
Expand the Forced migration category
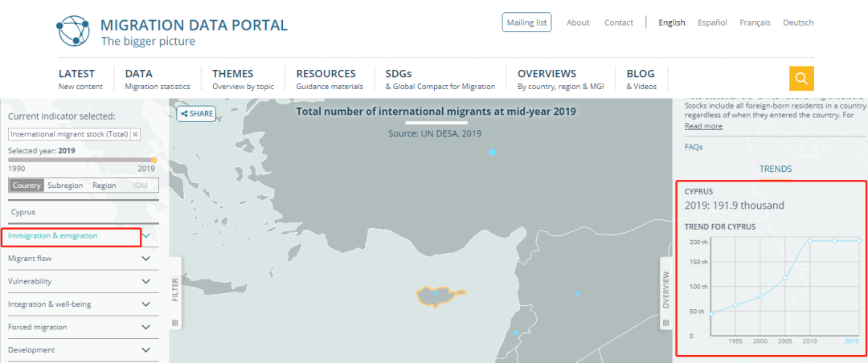79,328
